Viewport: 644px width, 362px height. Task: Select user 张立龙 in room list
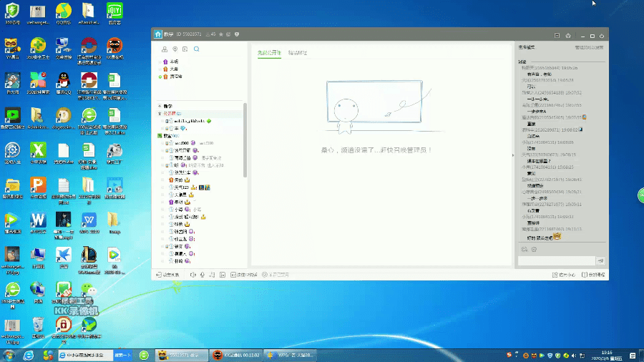(180, 239)
